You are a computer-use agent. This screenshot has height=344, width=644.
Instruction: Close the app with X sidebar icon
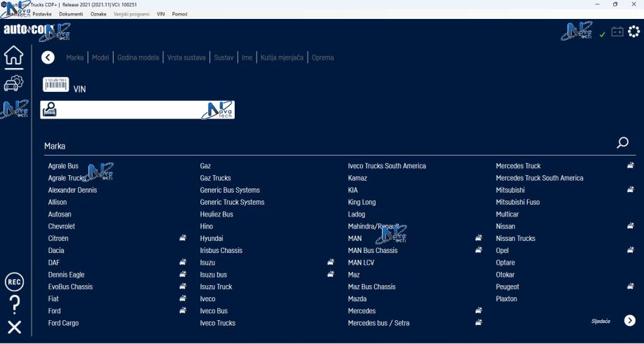coord(15,328)
